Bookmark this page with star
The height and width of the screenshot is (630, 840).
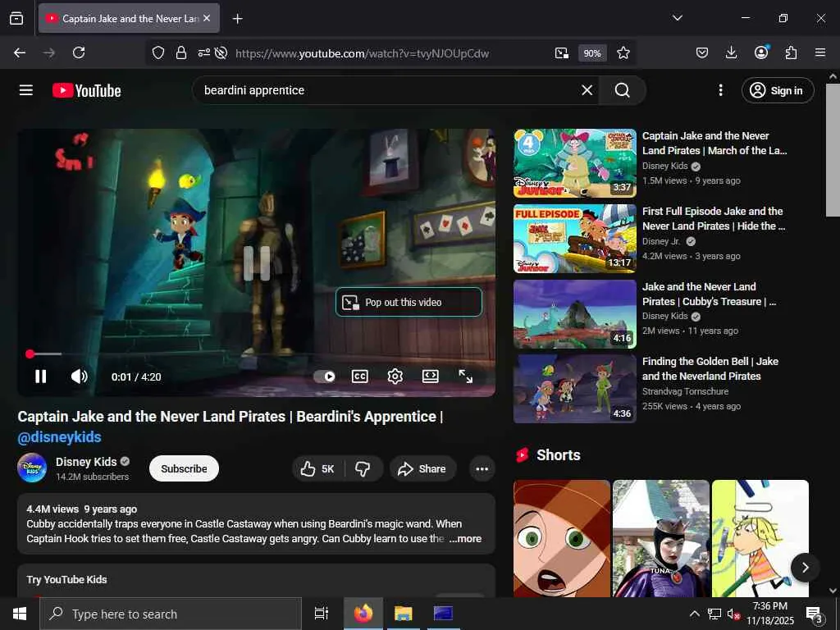click(623, 52)
